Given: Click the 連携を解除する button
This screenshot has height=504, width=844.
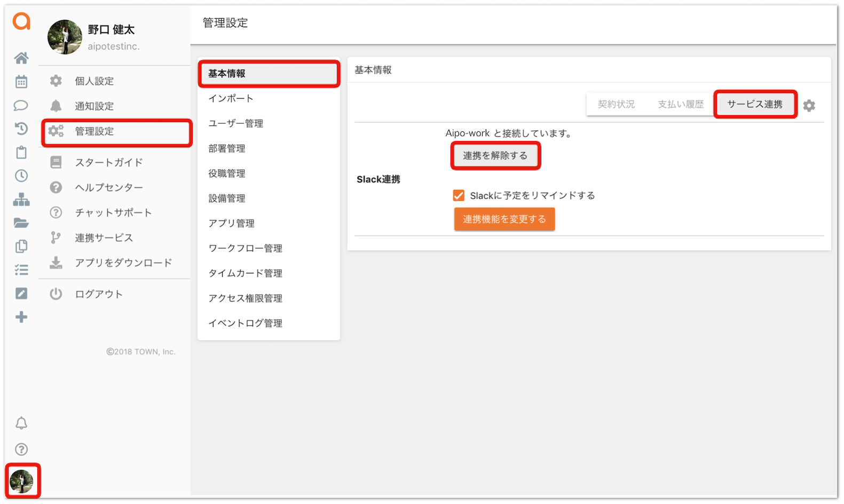Looking at the screenshot, I should point(495,156).
